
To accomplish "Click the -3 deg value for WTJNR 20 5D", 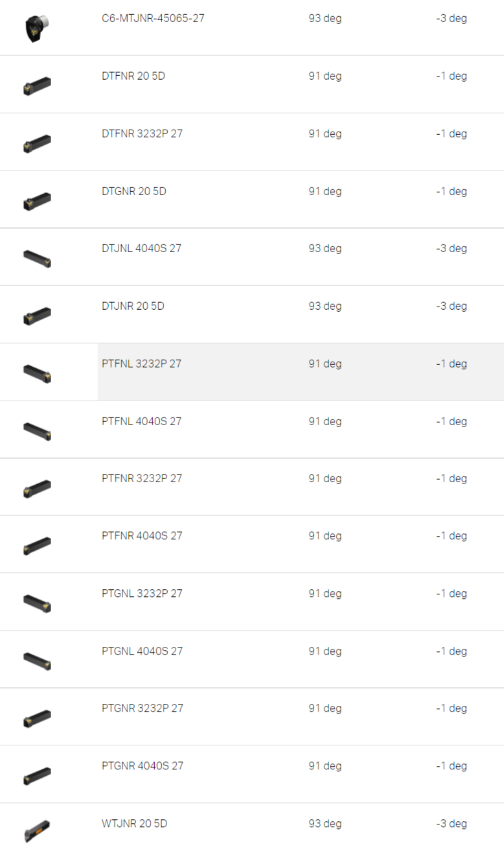I will [451, 824].
